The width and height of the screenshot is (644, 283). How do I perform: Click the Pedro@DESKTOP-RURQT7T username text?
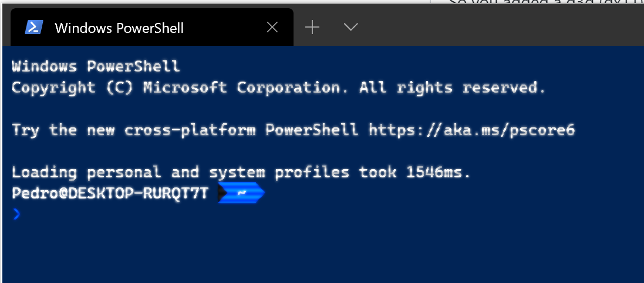110,194
